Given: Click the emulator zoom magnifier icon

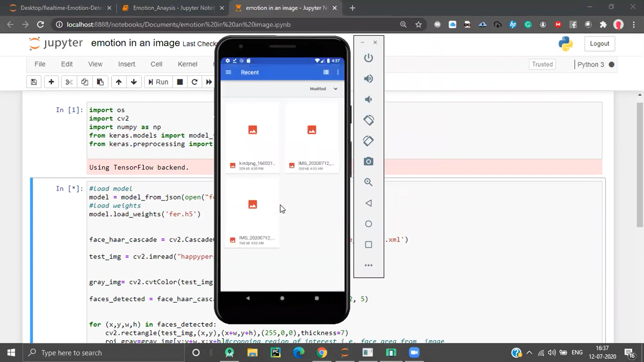Looking at the screenshot, I should [x=368, y=182].
